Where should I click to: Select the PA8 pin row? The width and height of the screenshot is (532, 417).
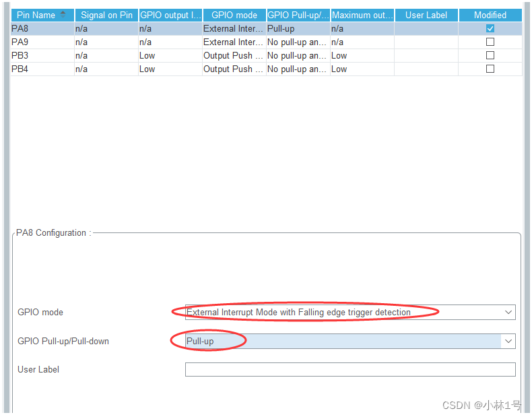click(x=267, y=29)
